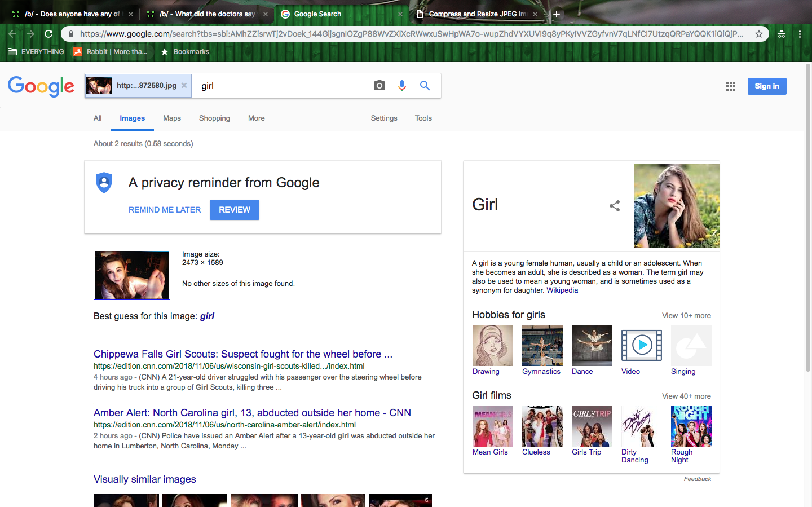Open the Dirty Dancing film
The height and width of the screenshot is (507, 812).
tap(642, 426)
